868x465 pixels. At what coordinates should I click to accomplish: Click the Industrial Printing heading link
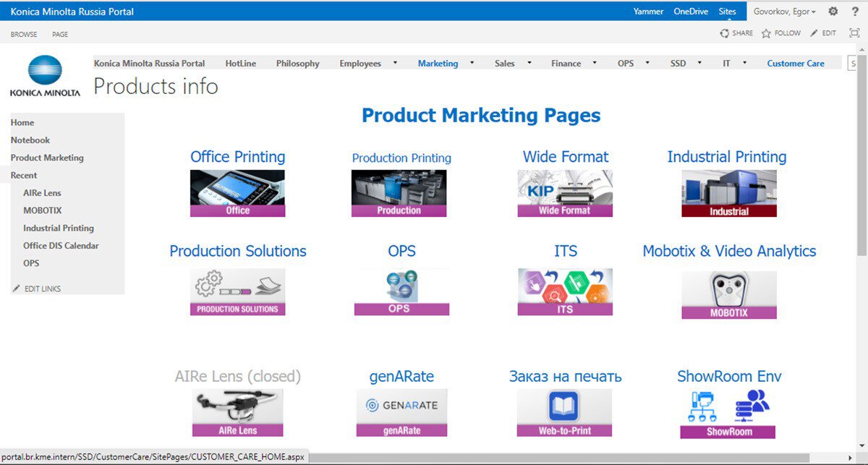[x=727, y=157]
